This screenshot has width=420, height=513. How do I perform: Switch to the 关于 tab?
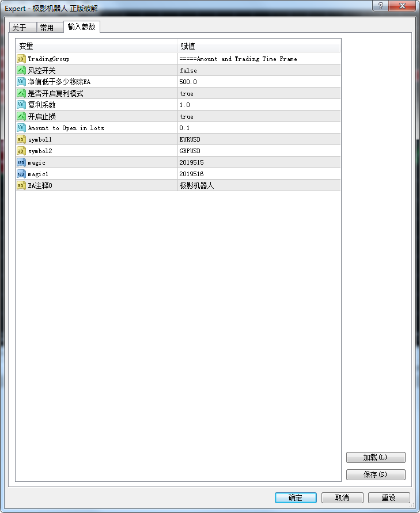(19, 28)
